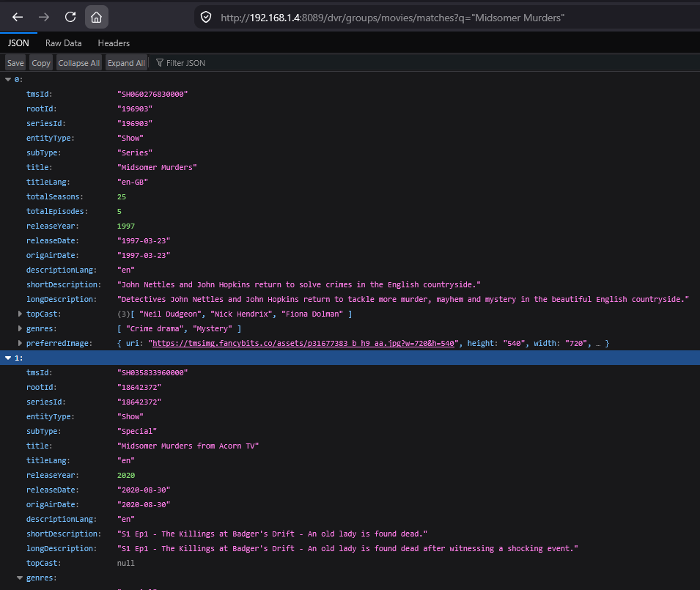The height and width of the screenshot is (590, 700).
Task: Expand the preferredImage object
Action: pyautogui.click(x=20, y=343)
